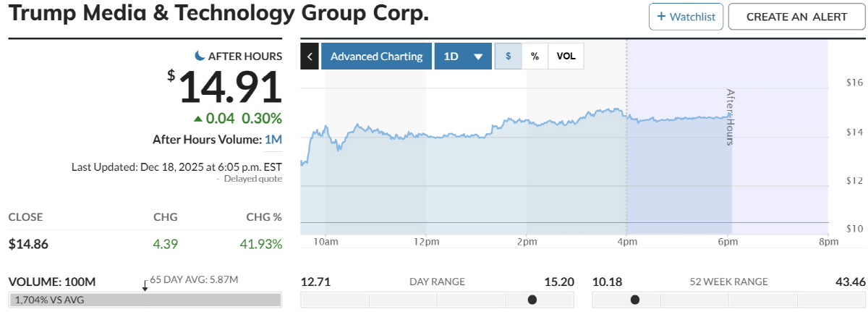This screenshot has height=312, width=868.
Task: Open the After Hours Volume 1M link
Action: click(273, 140)
